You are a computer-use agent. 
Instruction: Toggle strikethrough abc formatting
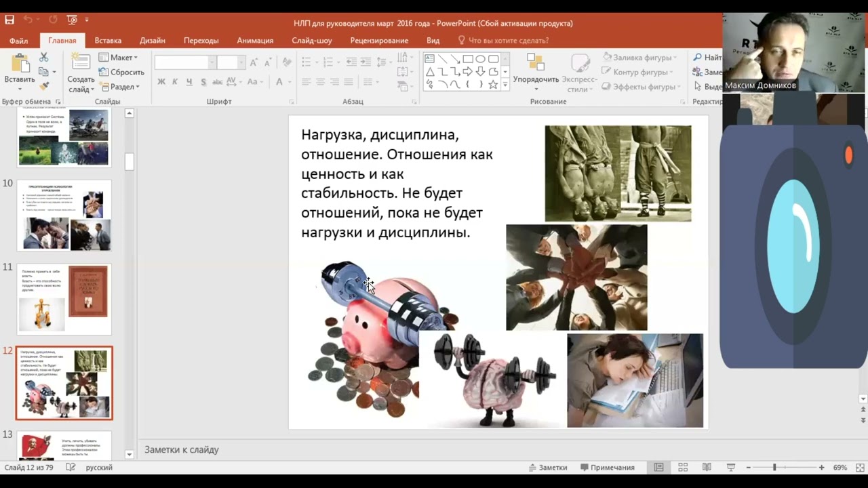pos(217,82)
